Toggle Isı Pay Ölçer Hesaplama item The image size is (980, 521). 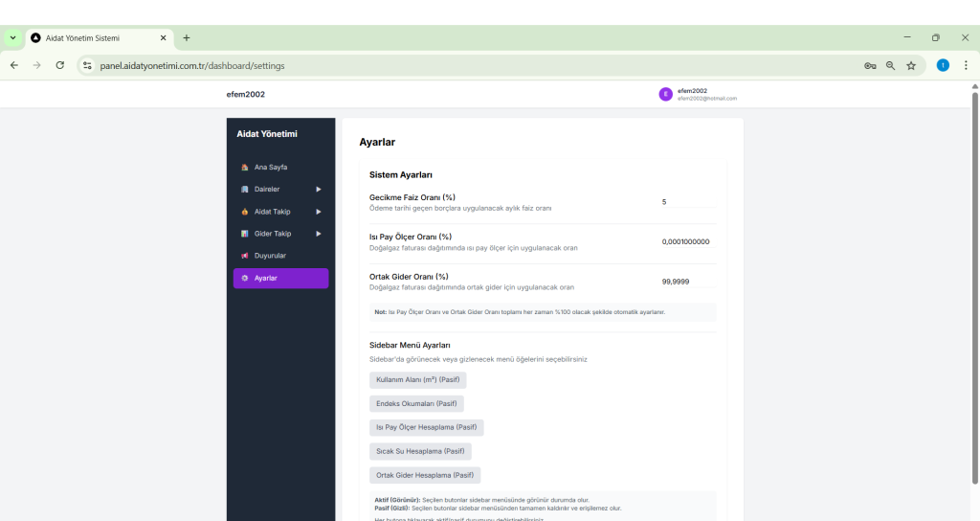(x=426, y=427)
